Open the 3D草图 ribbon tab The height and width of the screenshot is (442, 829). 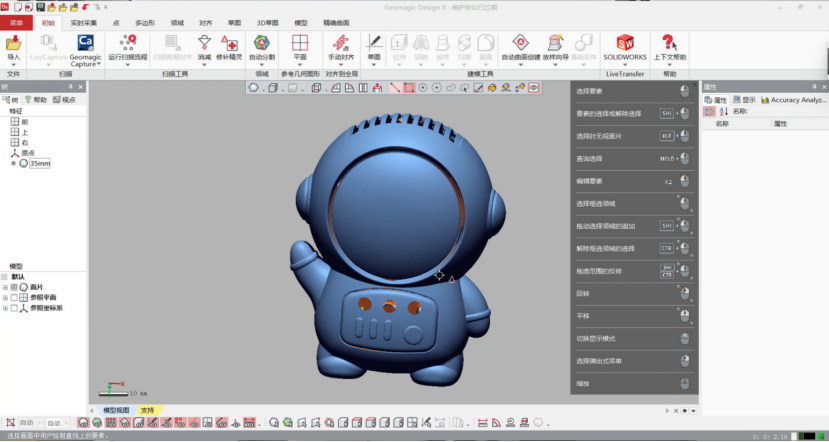(268, 23)
